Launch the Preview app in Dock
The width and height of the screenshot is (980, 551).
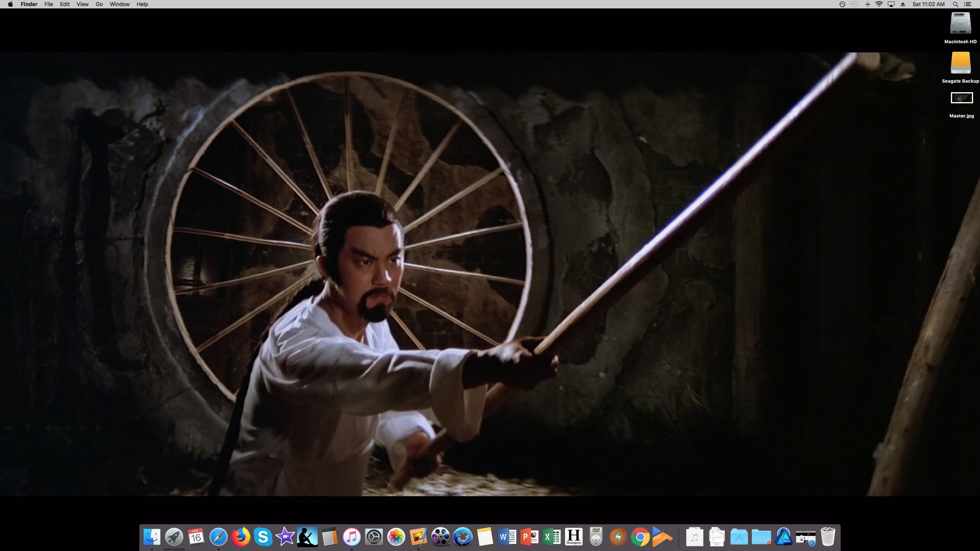point(418,537)
